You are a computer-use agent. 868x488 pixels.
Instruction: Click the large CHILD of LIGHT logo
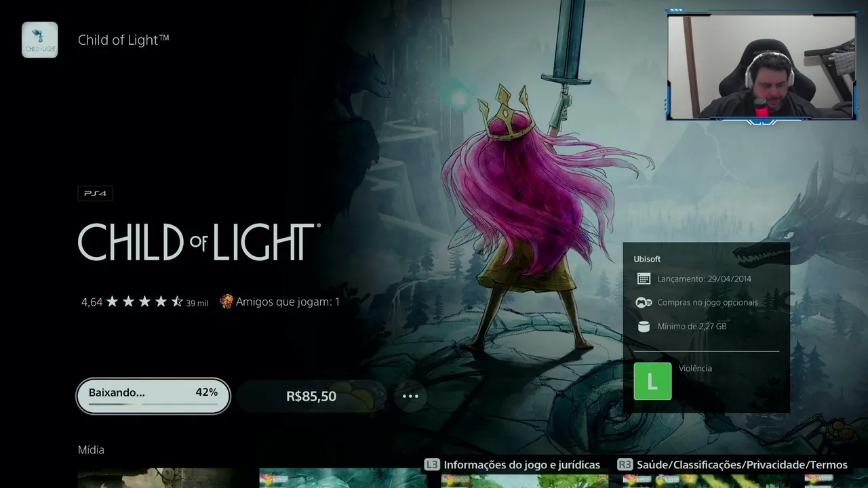point(199,242)
